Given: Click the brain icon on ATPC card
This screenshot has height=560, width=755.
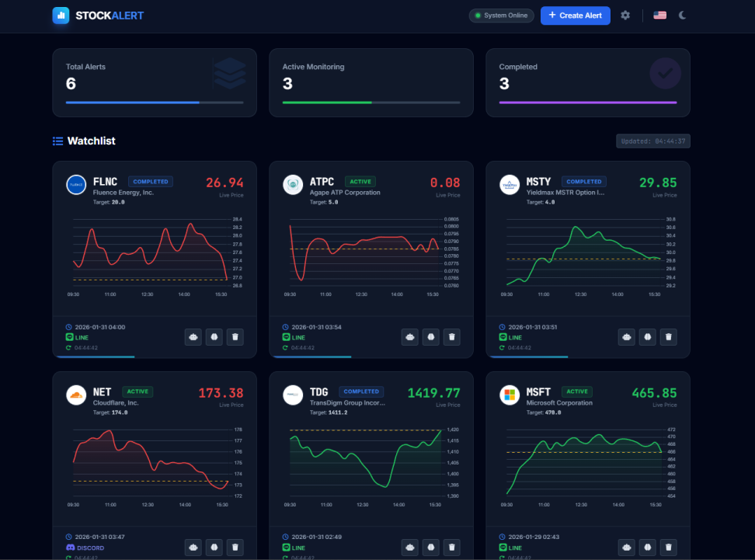Looking at the screenshot, I should tap(431, 337).
